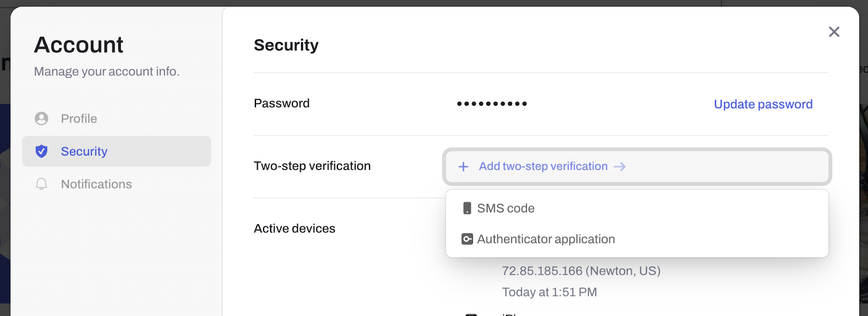Image resolution: width=868 pixels, height=316 pixels.
Task: Click the Two-step verification label
Action: click(x=312, y=166)
